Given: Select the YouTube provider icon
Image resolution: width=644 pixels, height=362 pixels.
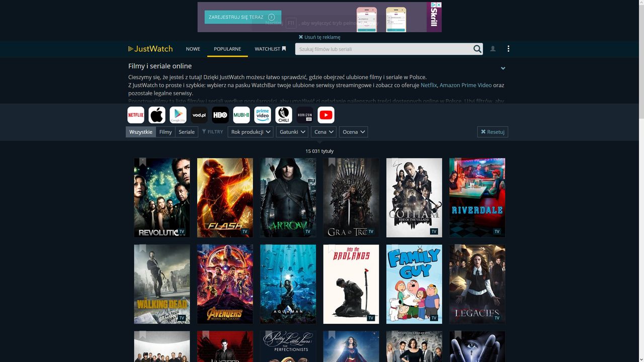Looking at the screenshot, I should click(326, 115).
